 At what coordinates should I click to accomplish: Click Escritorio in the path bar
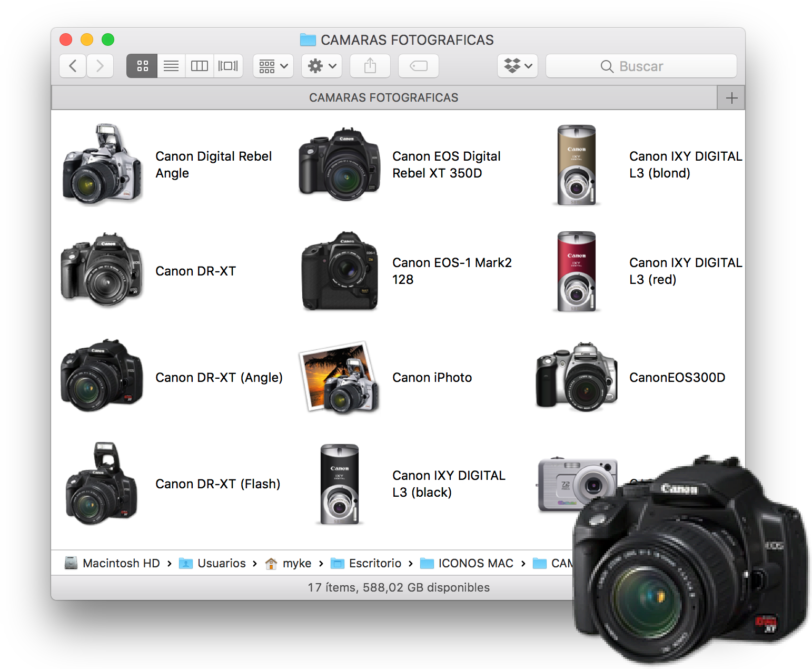(x=366, y=563)
